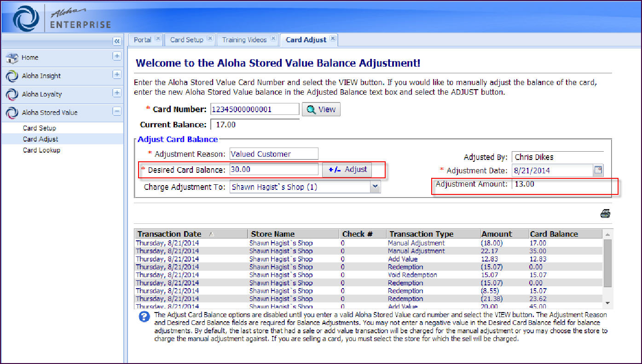
Task: Select the Manual Adjustment (18.00) row
Action: pos(368,243)
